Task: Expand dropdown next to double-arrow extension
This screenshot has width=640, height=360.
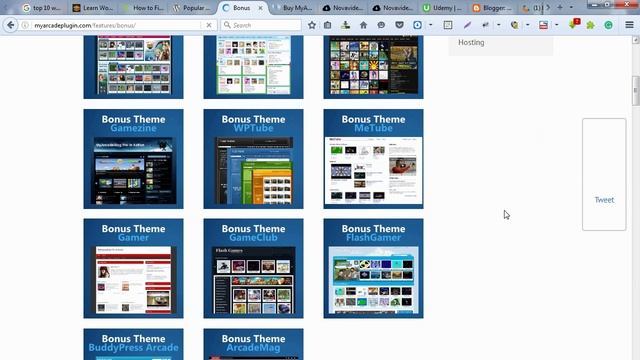Action: (x=498, y=25)
